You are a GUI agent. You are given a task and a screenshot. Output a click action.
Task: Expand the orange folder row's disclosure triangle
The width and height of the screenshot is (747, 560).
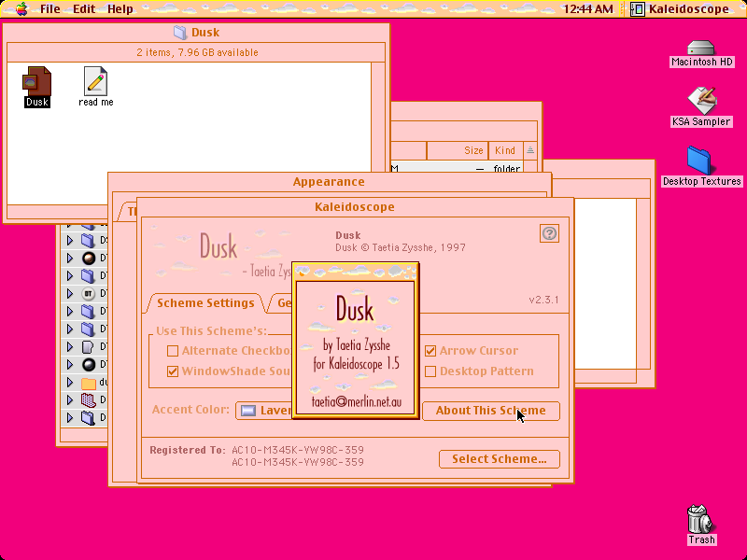69,383
